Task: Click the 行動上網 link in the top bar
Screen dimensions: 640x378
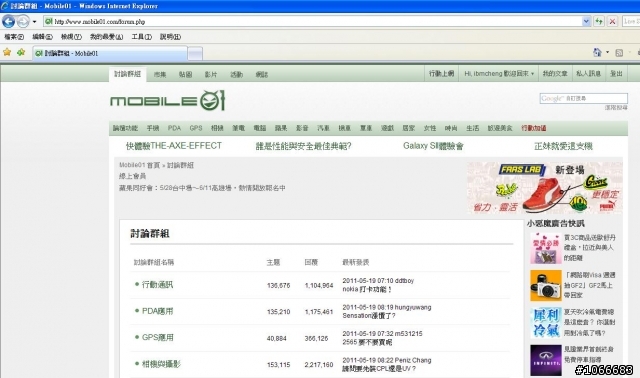Action: click(441, 73)
